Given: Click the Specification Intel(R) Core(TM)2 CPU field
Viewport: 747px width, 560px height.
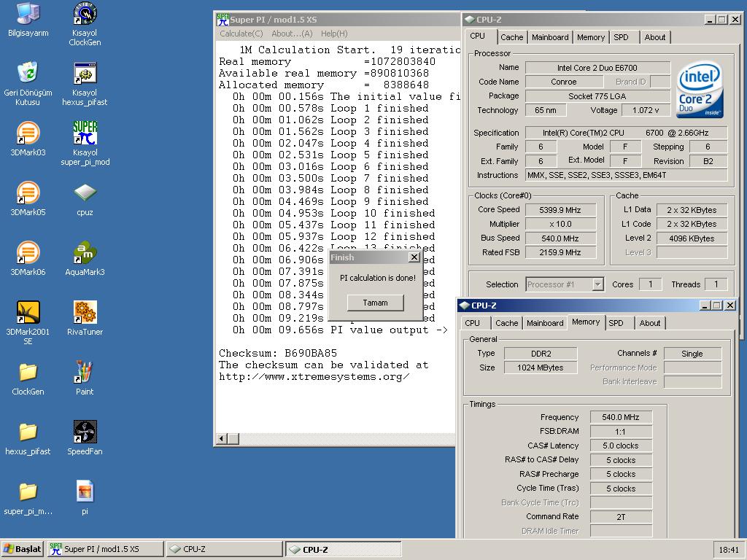Looking at the screenshot, I should (626, 133).
